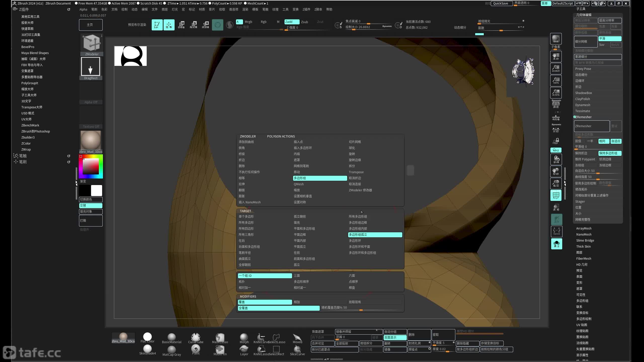
Task: Open the Z插件 menu
Action: [x=306, y=9]
